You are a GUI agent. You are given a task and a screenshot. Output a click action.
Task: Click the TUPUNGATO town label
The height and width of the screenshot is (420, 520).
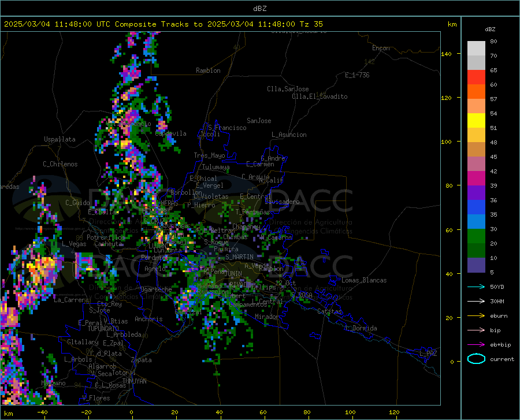(x=103, y=329)
